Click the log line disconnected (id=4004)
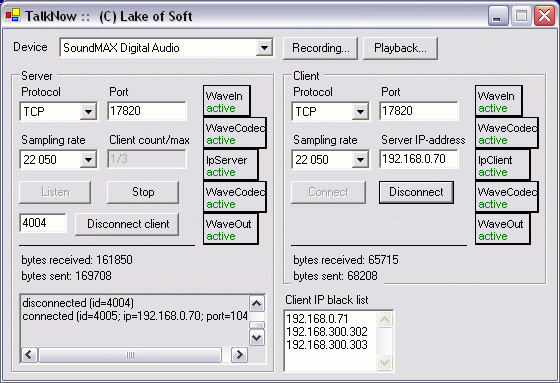This screenshot has height=383, width=560. coord(78,303)
